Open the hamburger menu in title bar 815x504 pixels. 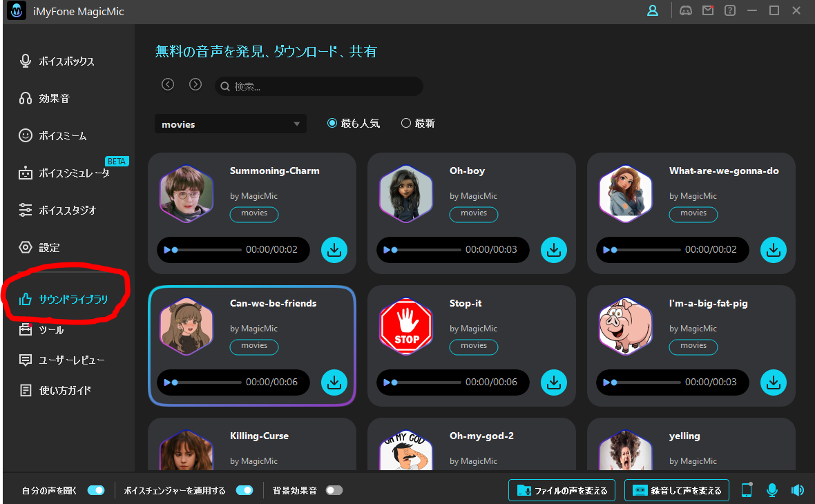[x=752, y=11]
